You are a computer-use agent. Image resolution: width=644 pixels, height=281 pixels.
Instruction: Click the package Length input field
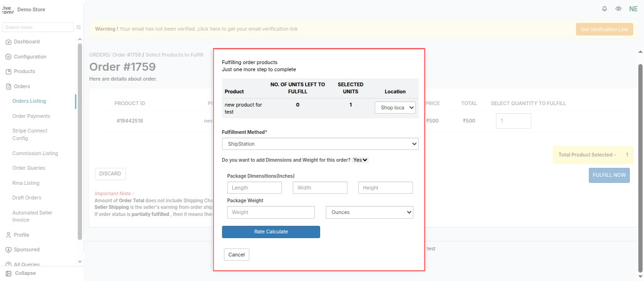[x=255, y=188]
